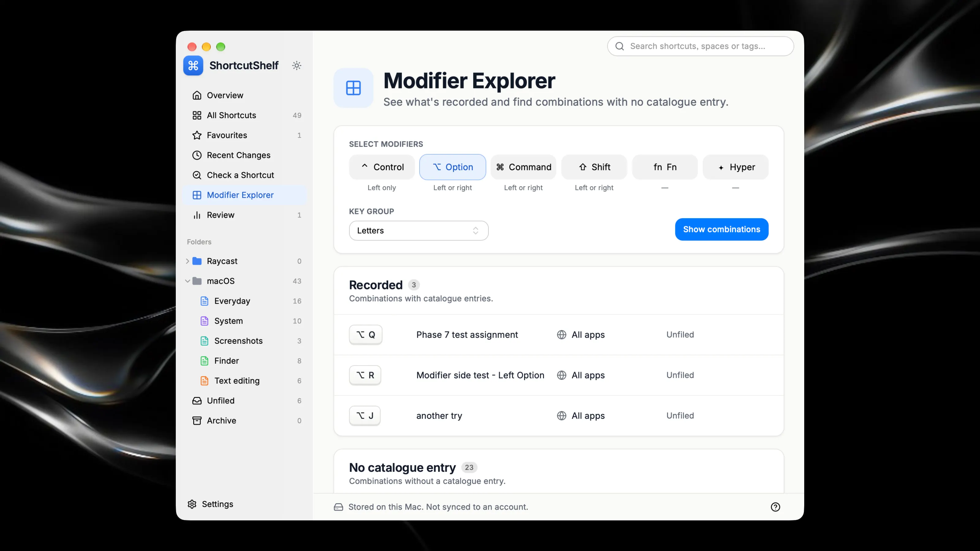980x551 pixels.
Task: Click the System document icon
Action: tap(204, 321)
